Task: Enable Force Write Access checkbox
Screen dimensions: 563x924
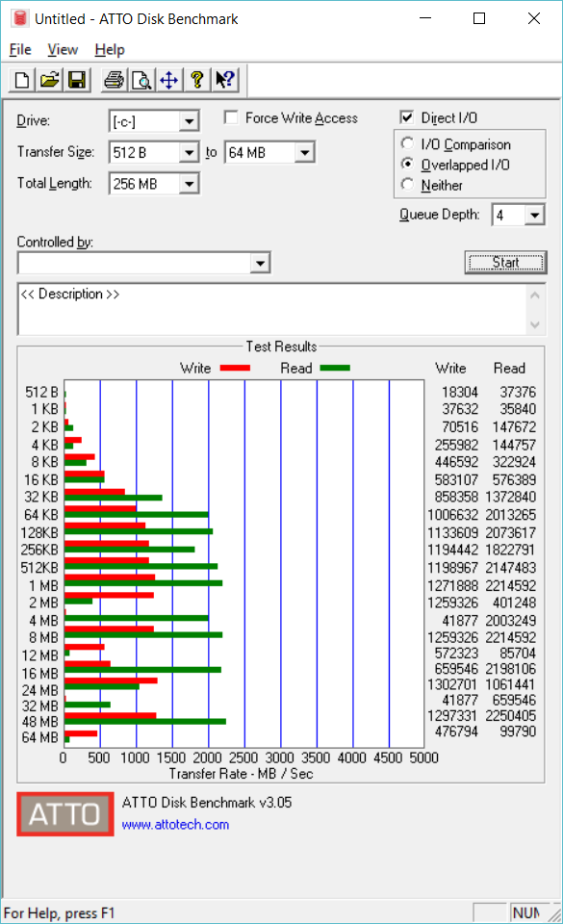Action: (x=231, y=117)
